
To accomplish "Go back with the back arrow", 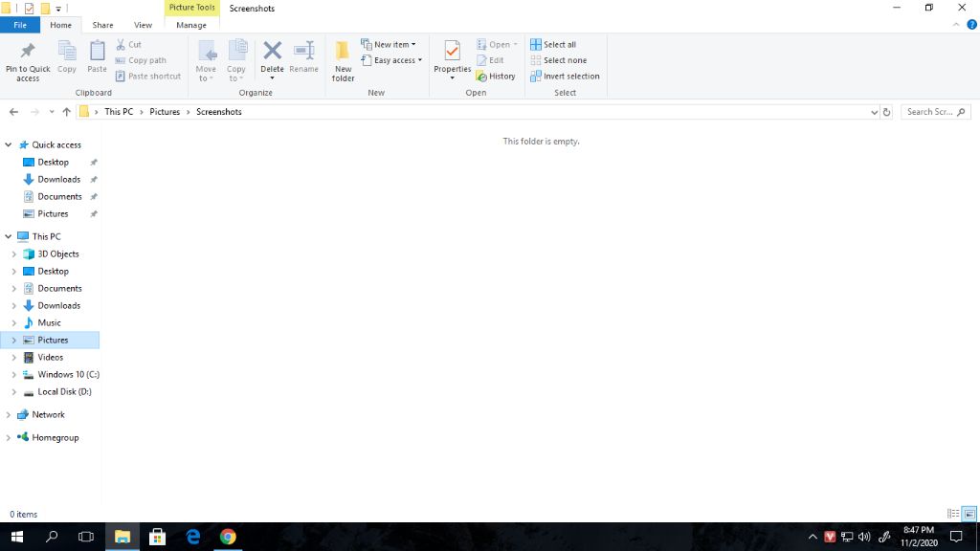I will [x=13, y=112].
